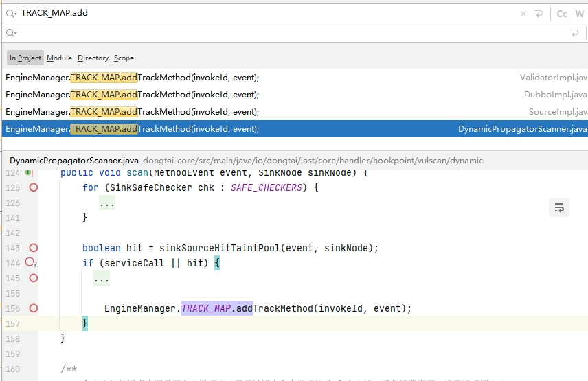
Task: Switch to the Directory scope tab
Action: click(x=93, y=58)
